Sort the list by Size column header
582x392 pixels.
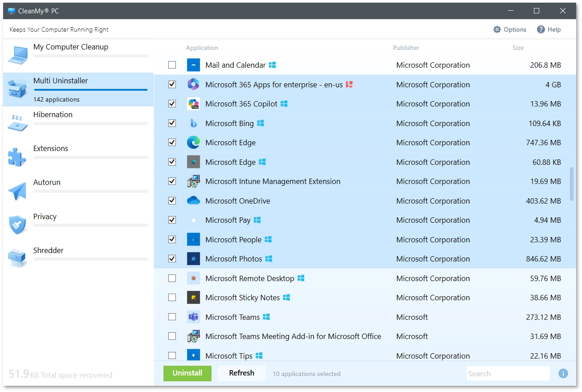point(518,48)
